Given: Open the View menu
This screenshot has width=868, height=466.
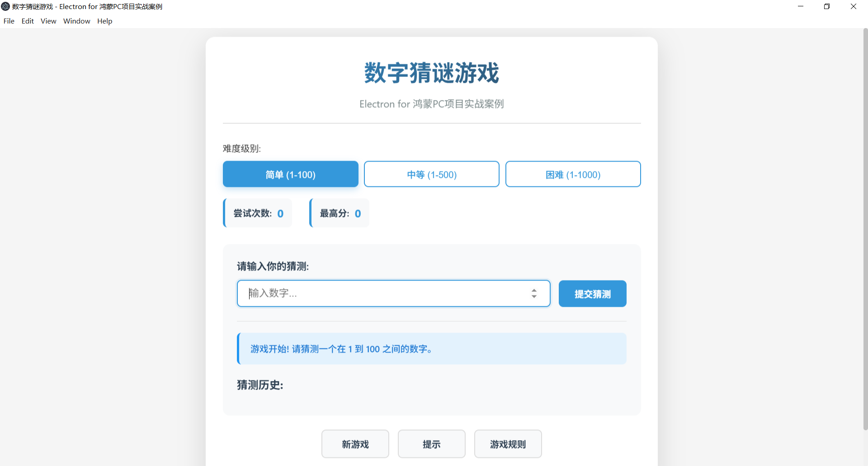Looking at the screenshot, I should (x=48, y=21).
